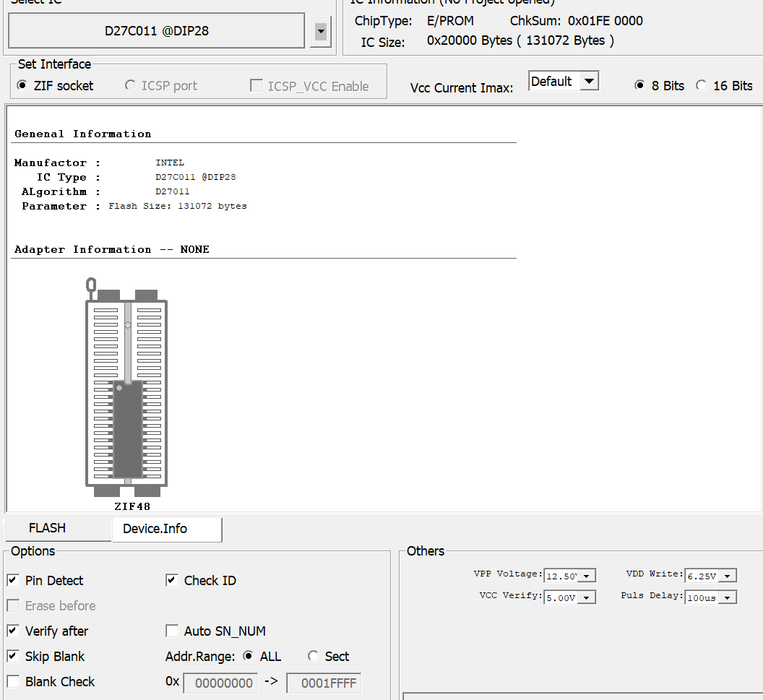
Task: Open the IC selection dropdown arrow
Action: [321, 33]
